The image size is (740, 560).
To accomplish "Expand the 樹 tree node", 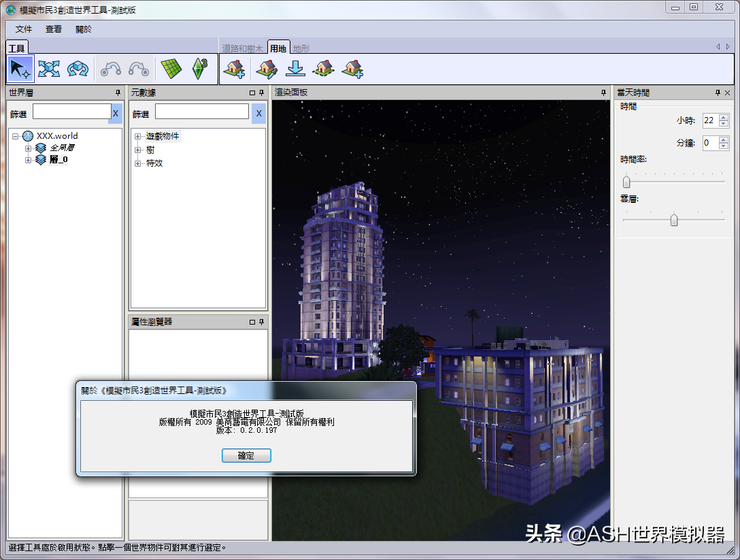I will [x=138, y=150].
